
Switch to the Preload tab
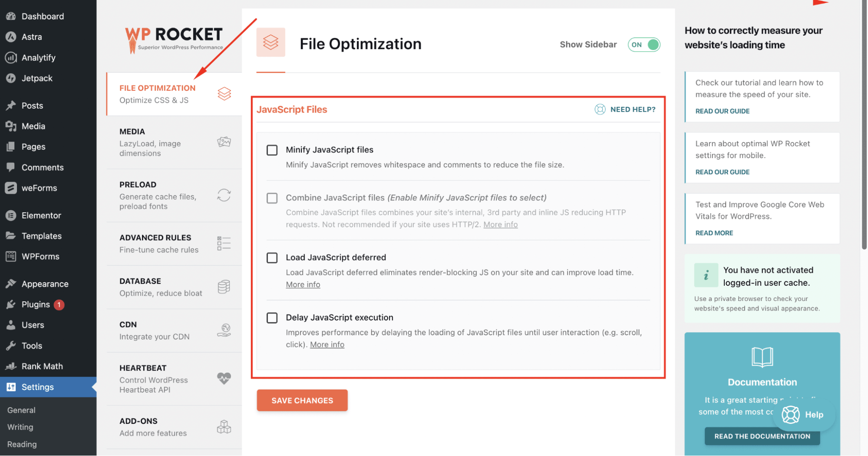pyautogui.click(x=174, y=195)
